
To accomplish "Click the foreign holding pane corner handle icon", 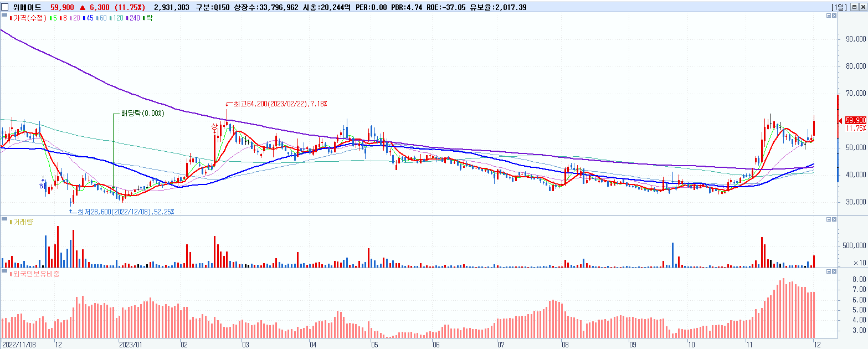I will click(x=4, y=272).
